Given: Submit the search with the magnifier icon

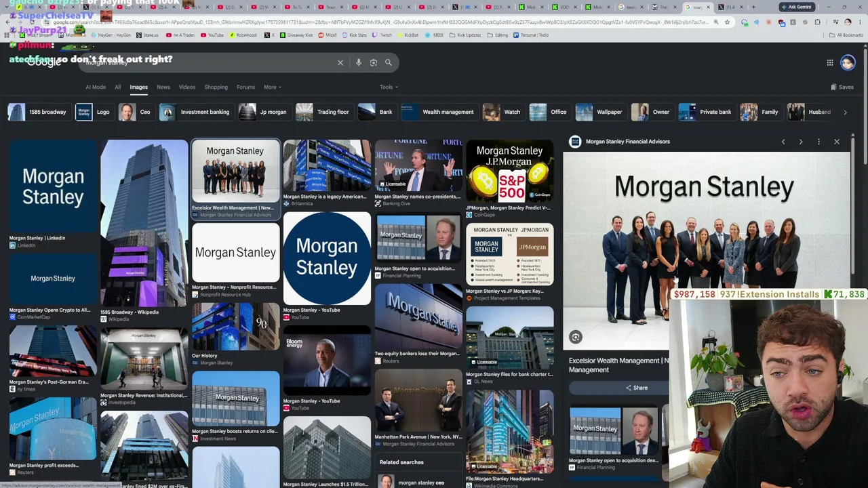Looking at the screenshot, I should (389, 62).
